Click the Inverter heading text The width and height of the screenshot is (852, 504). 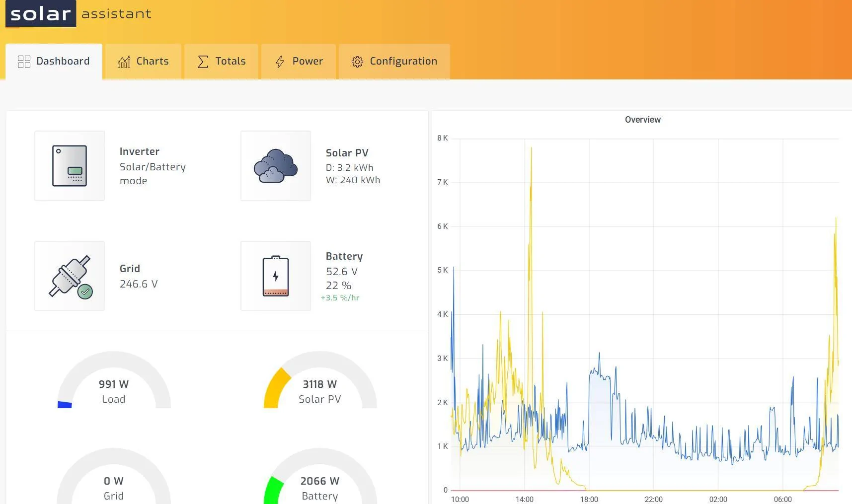[140, 151]
